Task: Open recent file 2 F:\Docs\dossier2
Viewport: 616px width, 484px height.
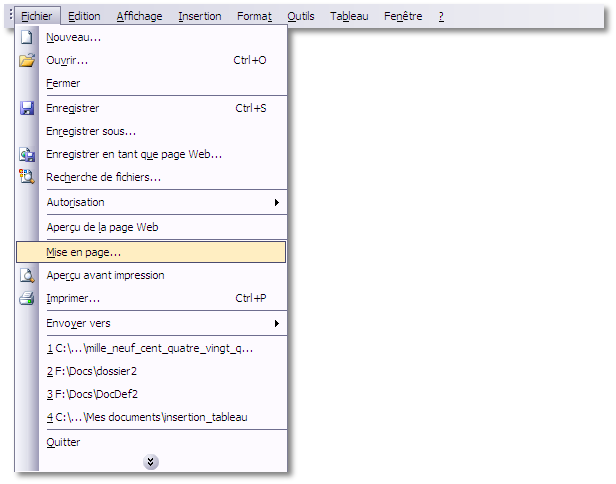Action: pyautogui.click(x=151, y=371)
